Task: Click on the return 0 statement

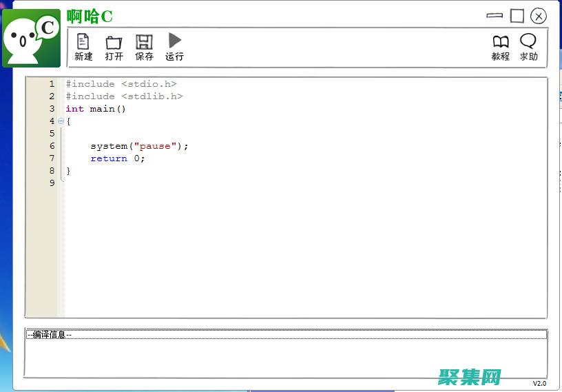Action: [117, 158]
